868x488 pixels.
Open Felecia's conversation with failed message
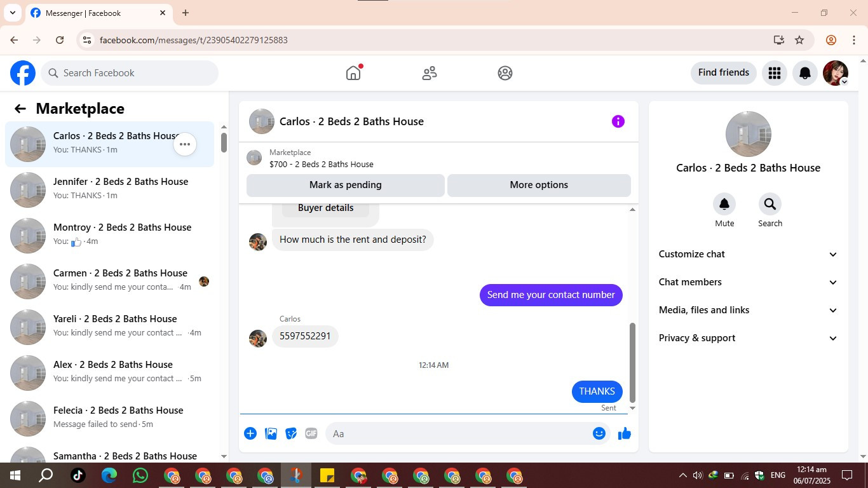tap(109, 419)
